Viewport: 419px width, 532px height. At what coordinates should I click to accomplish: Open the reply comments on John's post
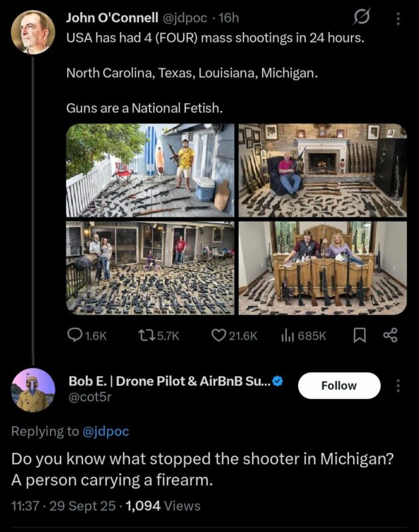pyautogui.click(x=87, y=336)
